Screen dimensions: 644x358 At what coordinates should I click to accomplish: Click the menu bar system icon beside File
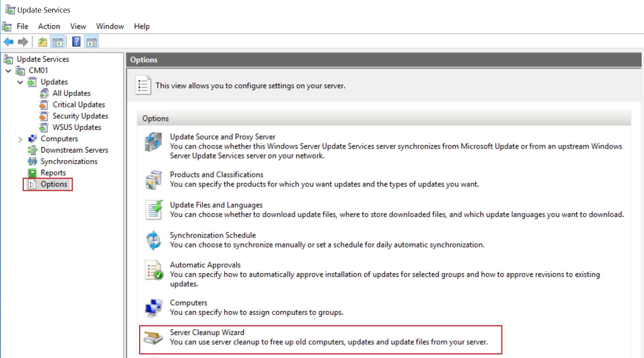coord(6,26)
